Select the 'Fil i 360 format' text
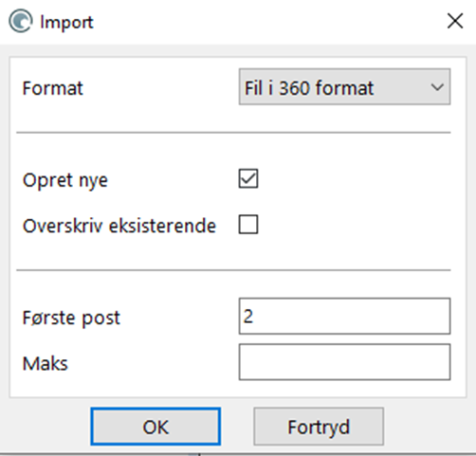Image resolution: width=476 pixels, height=456 pixels. 309,87
